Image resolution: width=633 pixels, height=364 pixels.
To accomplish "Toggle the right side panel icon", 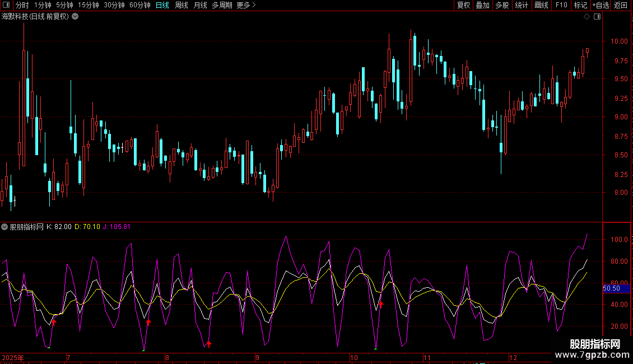I will (x=597, y=17).
